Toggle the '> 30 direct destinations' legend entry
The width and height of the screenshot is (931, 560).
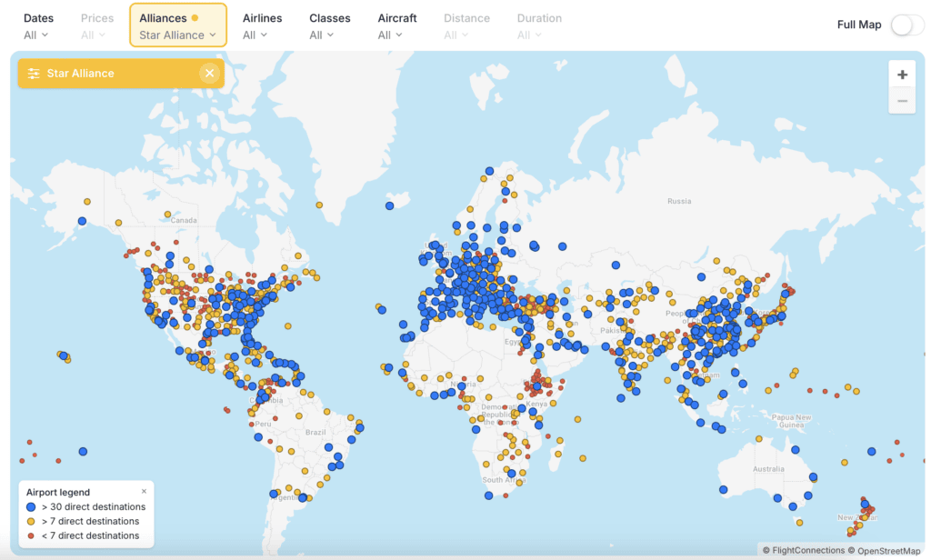click(x=86, y=506)
